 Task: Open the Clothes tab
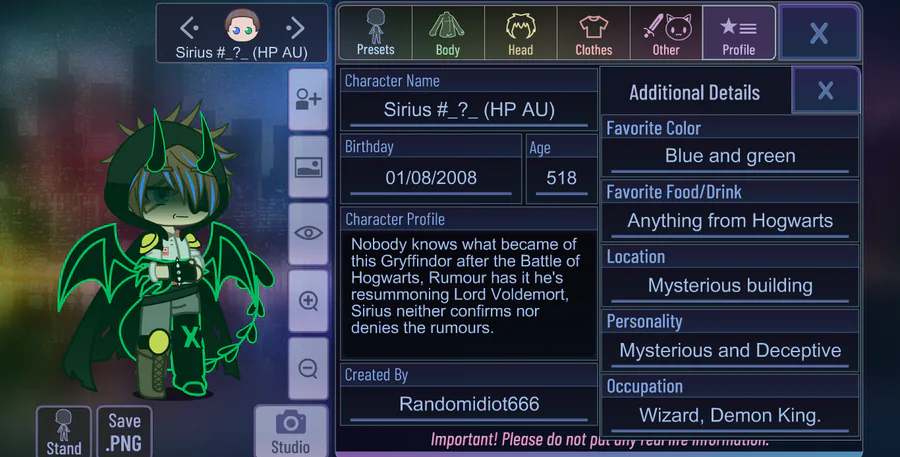(593, 33)
